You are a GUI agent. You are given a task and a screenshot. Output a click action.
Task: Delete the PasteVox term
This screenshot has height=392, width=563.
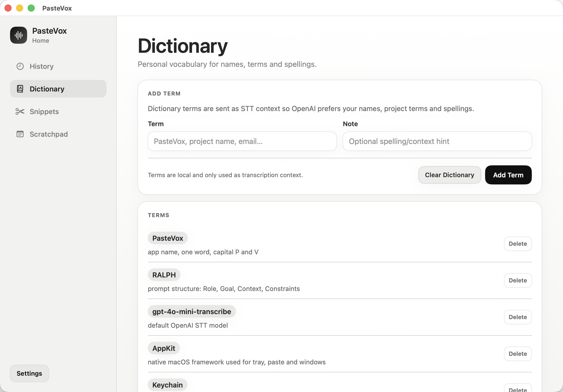(518, 244)
